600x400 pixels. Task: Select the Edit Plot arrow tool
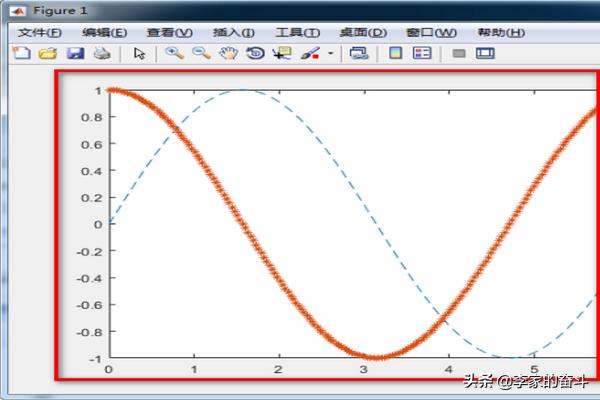click(140, 53)
